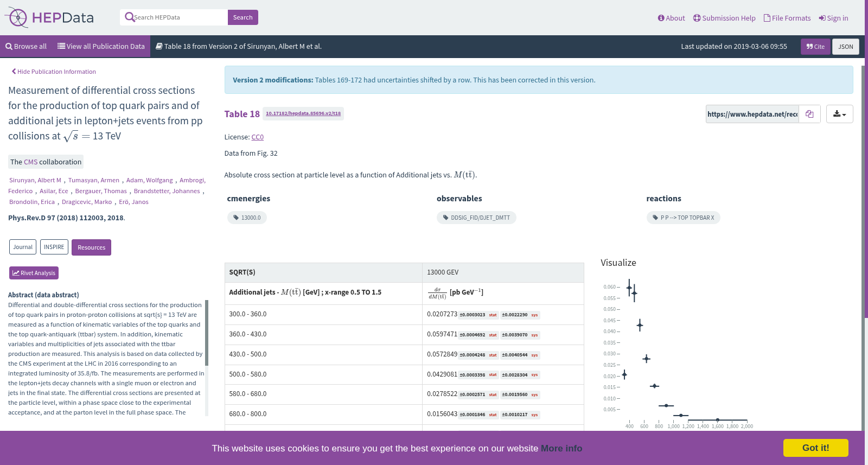Click value 0.0207273 in table
The height and width of the screenshot is (465, 868).
[442, 314]
